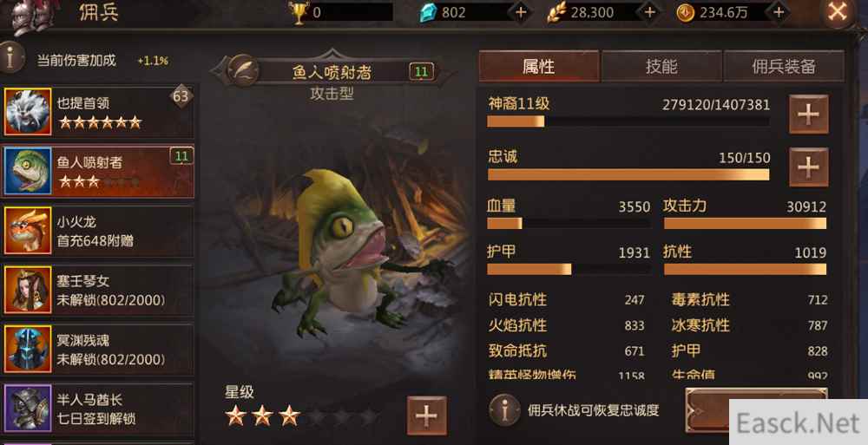The width and height of the screenshot is (868, 445).
Task: Click the damage bonus info icon
Action: coord(11,57)
